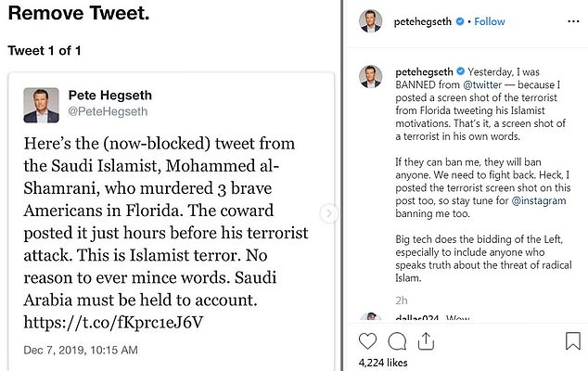The image size is (588, 371).
Task: Click the Follow link beside petehegseth
Action: [490, 20]
